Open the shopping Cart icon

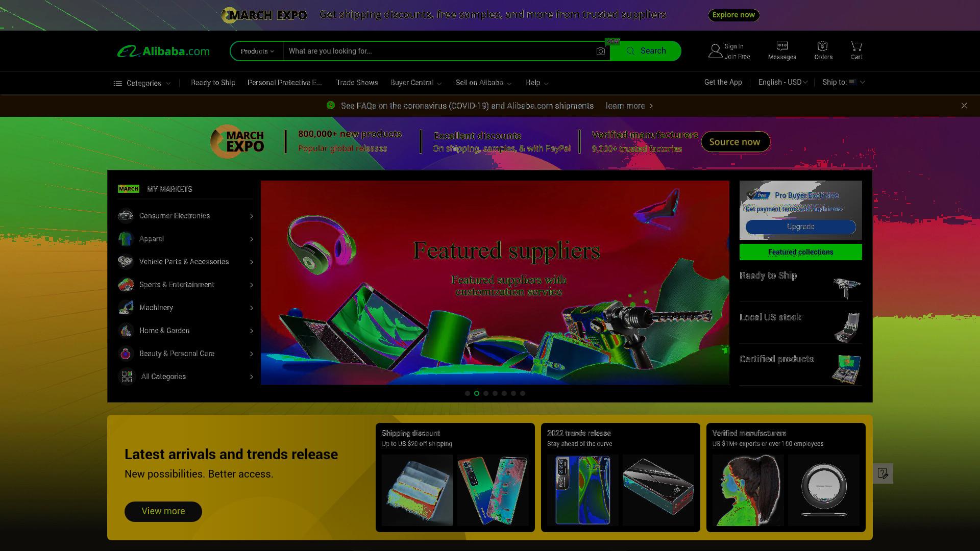[x=856, y=46]
